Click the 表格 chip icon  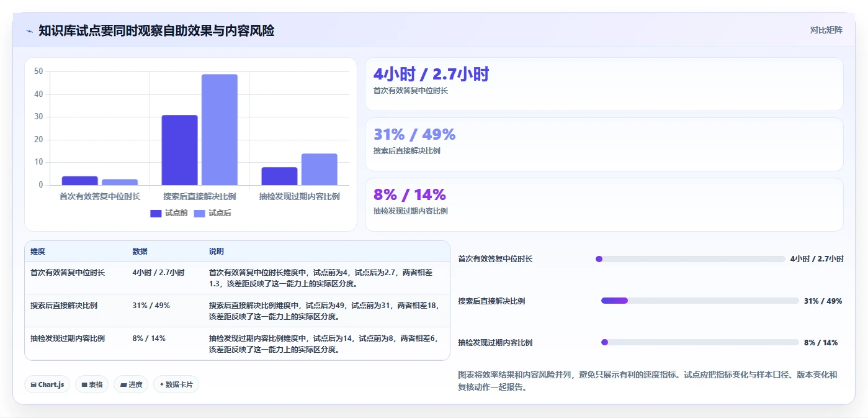[84, 384]
